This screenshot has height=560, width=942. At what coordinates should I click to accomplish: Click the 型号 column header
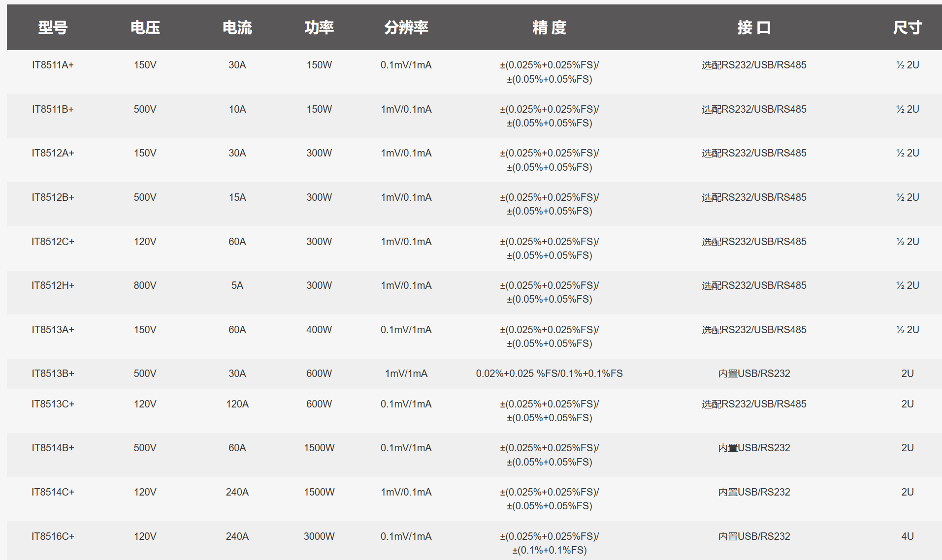pyautogui.click(x=53, y=28)
